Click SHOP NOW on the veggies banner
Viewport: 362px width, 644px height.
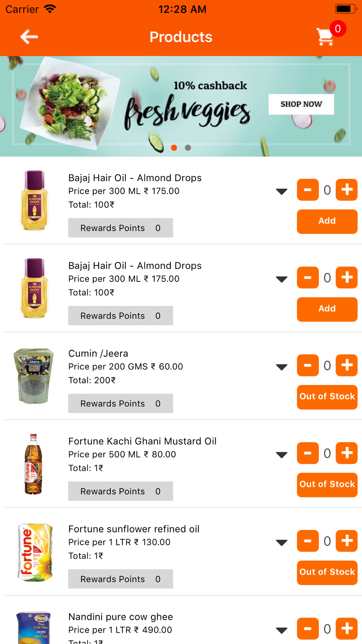click(x=301, y=104)
